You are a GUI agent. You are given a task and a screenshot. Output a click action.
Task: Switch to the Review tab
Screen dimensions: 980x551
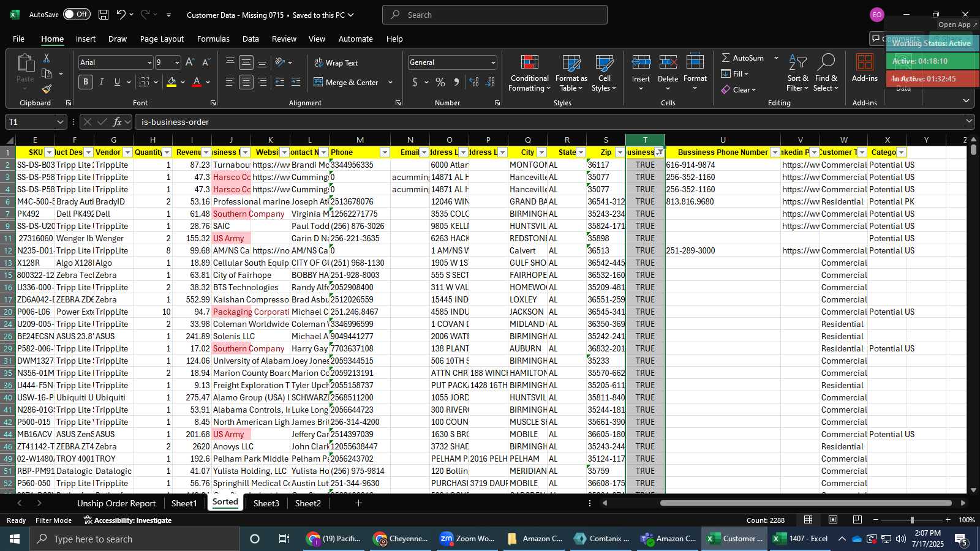coord(284,39)
